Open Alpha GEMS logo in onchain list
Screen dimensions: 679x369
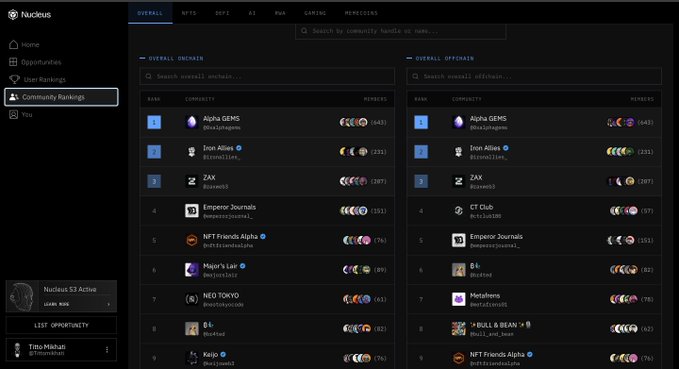tap(191, 122)
